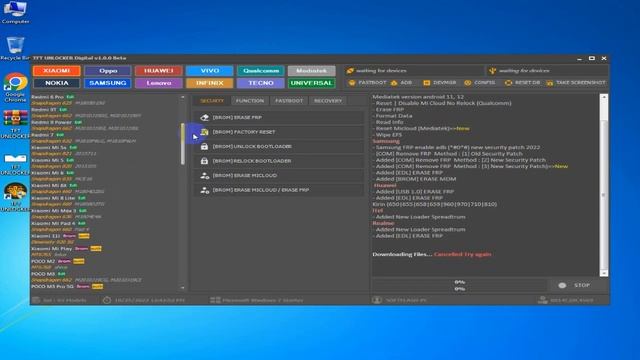Run [BROM] ERASE MICLOUD only
640x360 pixels.
[x=278, y=176]
